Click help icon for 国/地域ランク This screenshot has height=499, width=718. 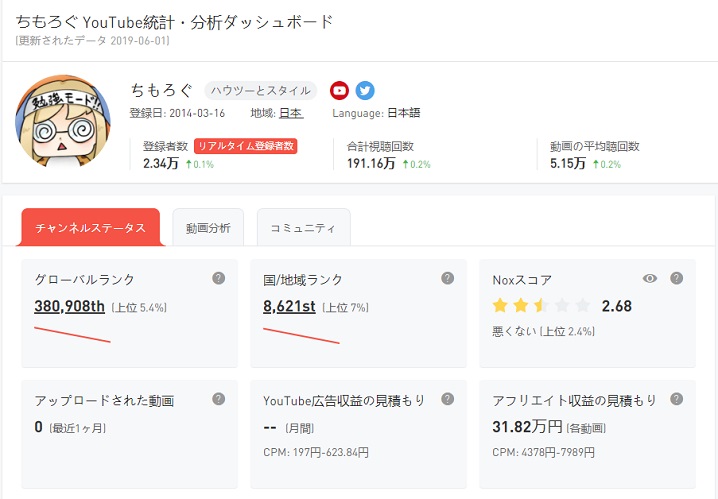pyautogui.click(x=447, y=278)
